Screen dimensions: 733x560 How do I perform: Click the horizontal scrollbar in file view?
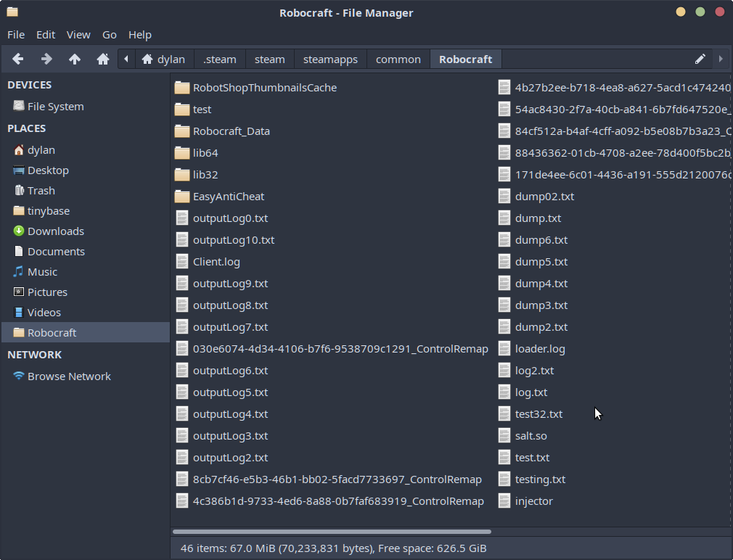coord(332,532)
